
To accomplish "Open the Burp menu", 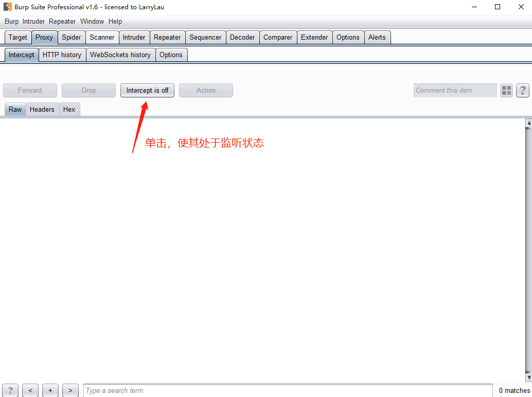I will point(11,21).
